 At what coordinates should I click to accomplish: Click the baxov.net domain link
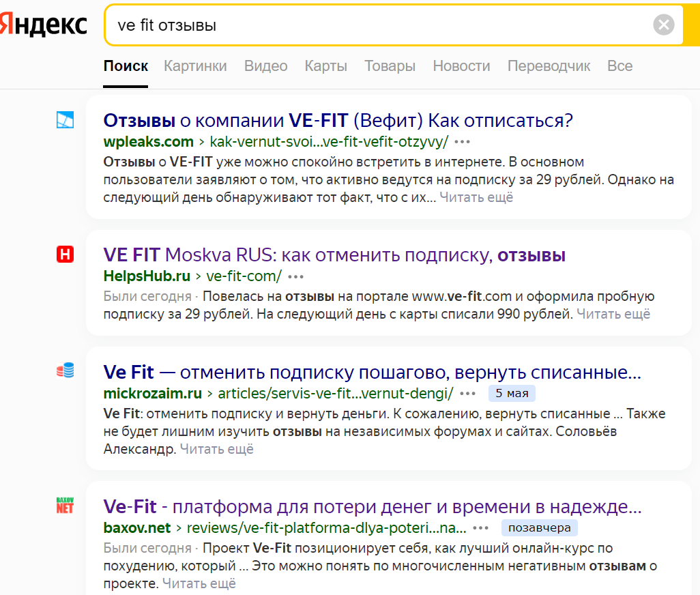(x=137, y=528)
